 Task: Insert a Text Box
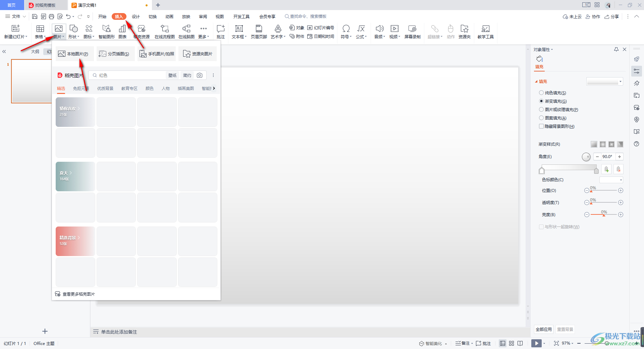239,32
